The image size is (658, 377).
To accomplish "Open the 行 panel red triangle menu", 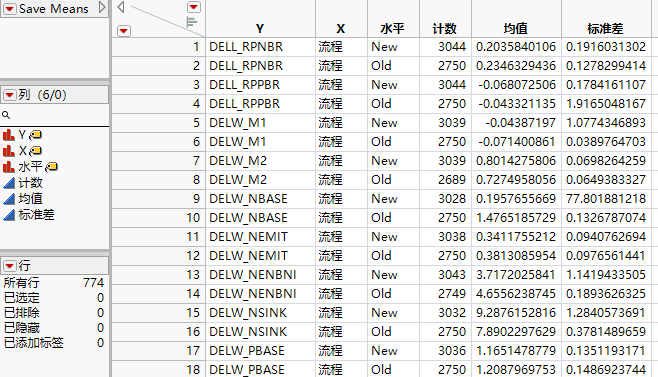I will 9,266.
